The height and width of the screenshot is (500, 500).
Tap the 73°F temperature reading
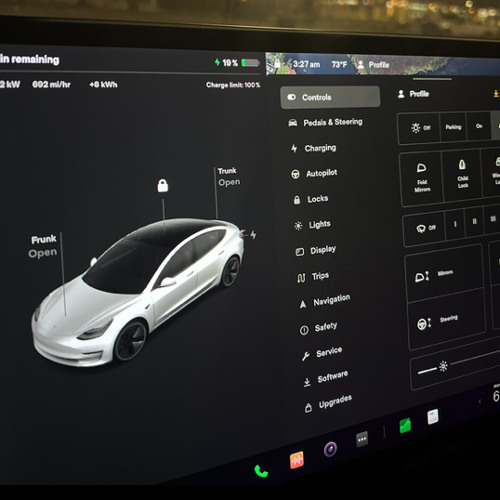339,64
